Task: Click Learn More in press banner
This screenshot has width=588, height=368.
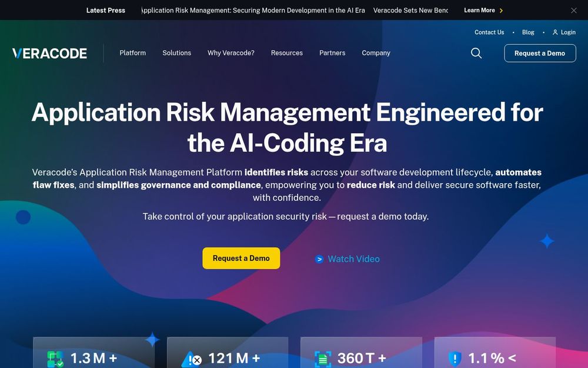Action: coord(479,11)
